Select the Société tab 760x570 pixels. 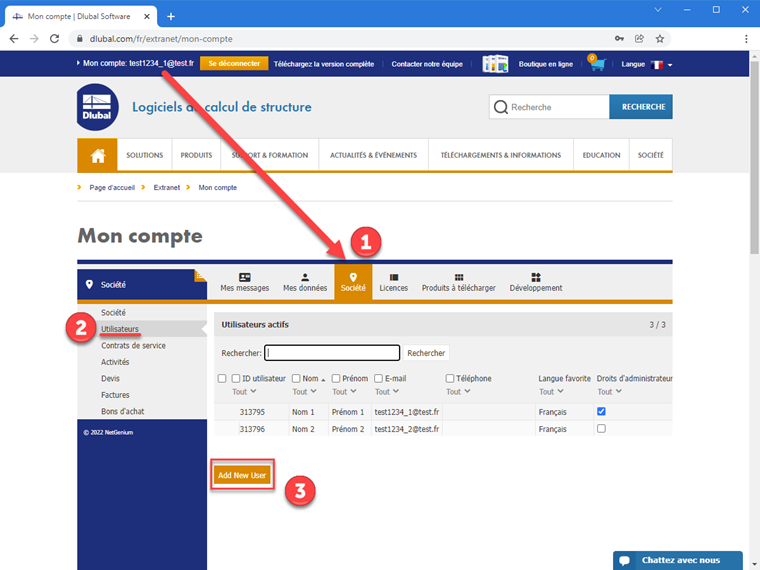click(353, 282)
